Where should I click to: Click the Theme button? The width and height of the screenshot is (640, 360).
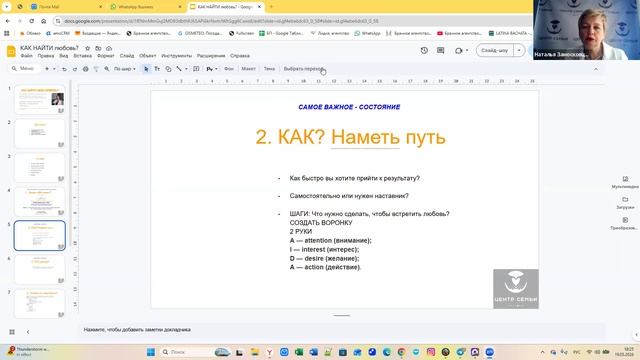coord(269,69)
